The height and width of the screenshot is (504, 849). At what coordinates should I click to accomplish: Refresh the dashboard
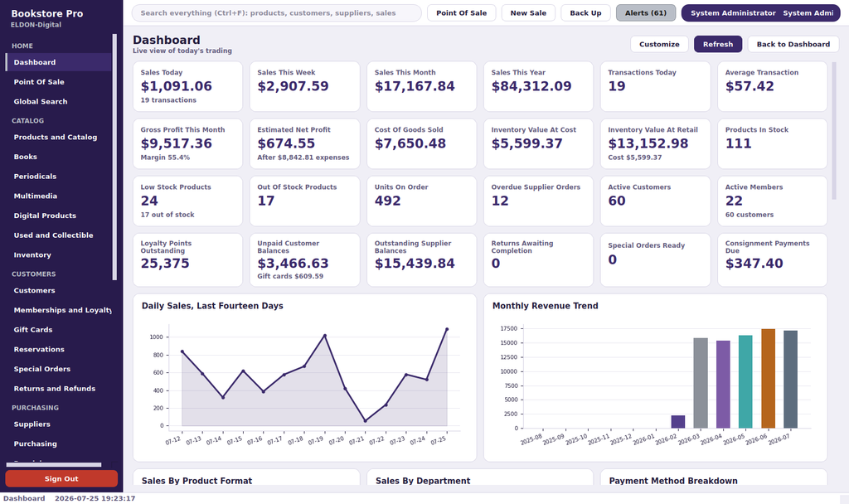coord(718,45)
